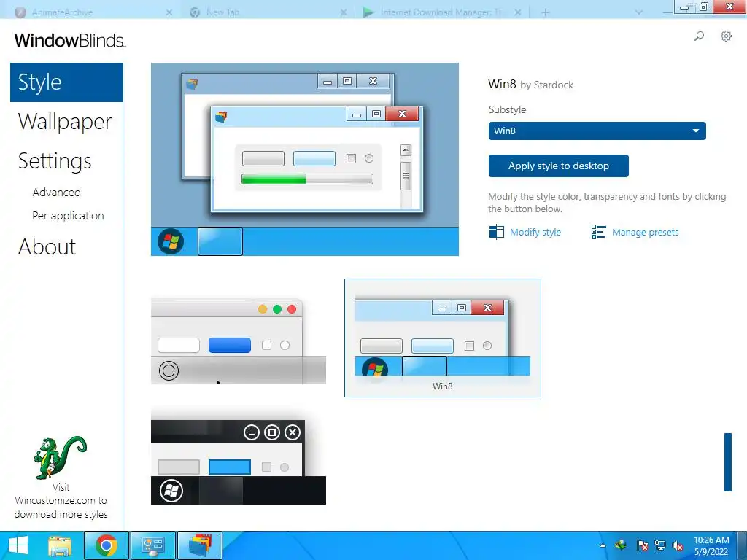
Task: Open Google Chrome from the taskbar
Action: [x=107, y=545]
